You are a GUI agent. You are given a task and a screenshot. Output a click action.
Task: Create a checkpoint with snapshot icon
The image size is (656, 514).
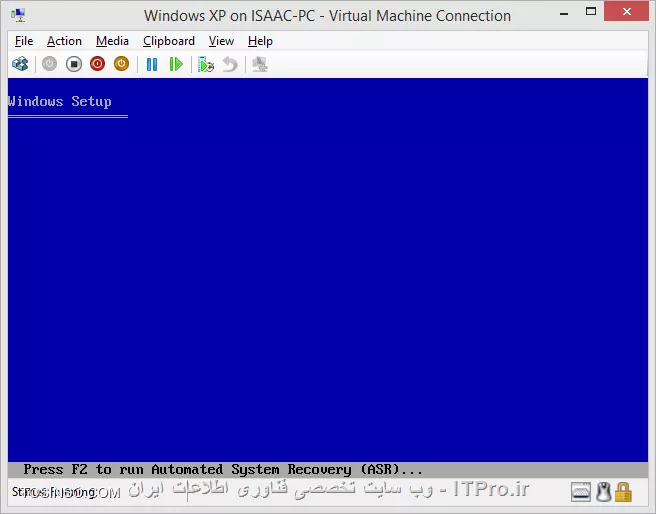(206, 64)
